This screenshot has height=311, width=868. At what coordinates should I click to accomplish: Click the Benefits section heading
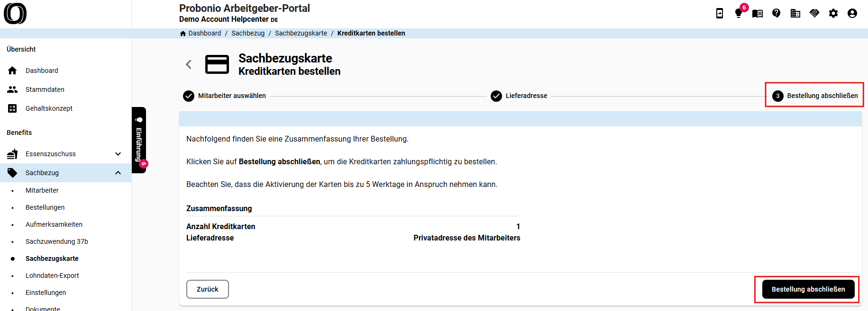click(19, 133)
